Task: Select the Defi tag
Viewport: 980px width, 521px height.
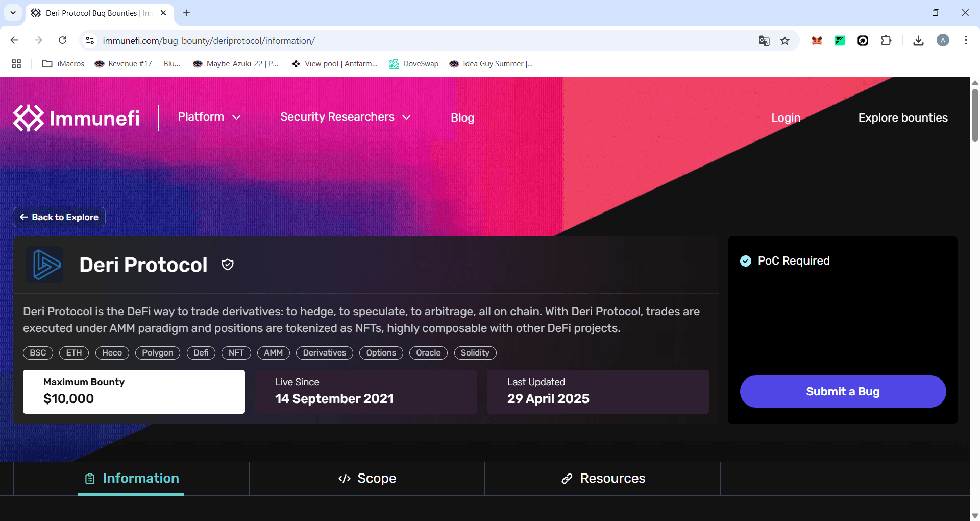Action: click(201, 353)
